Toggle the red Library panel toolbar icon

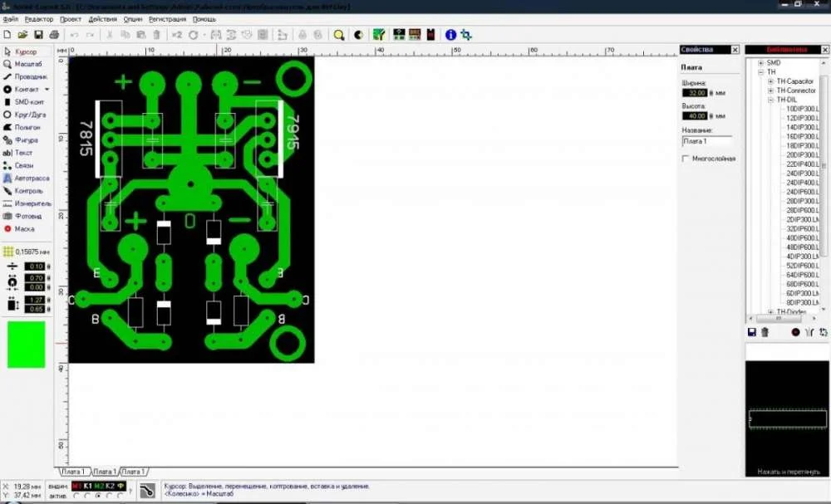coord(430,35)
